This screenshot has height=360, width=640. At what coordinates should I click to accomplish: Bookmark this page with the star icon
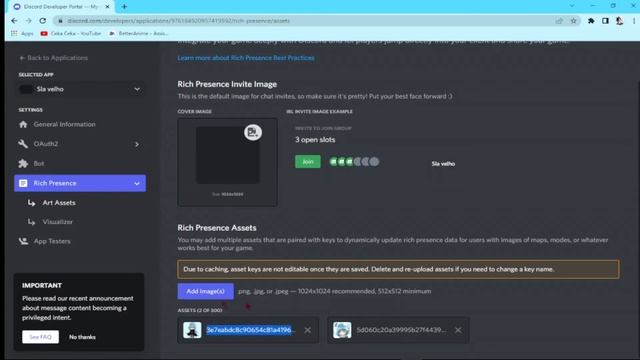(x=573, y=21)
